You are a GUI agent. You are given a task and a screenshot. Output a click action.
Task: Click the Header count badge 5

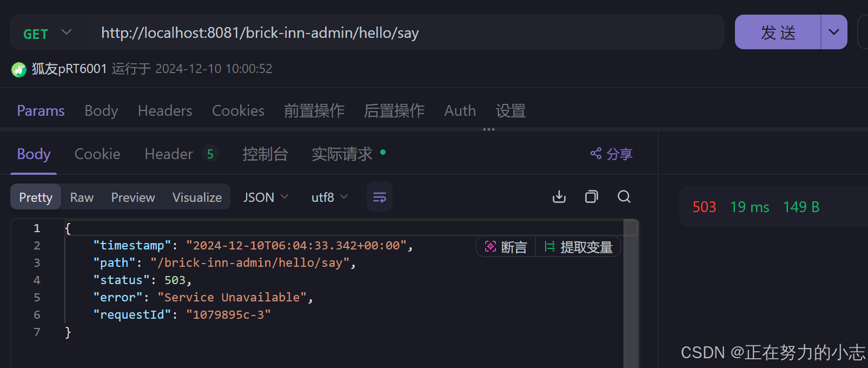coord(210,154)
